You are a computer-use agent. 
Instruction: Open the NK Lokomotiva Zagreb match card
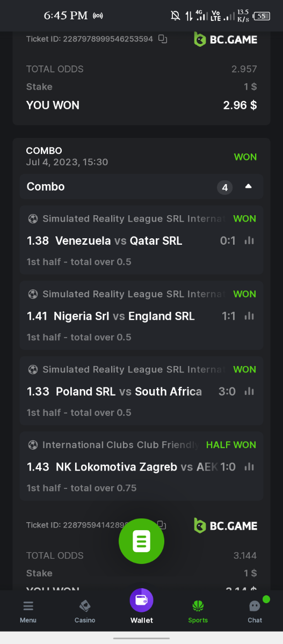[x=142, y=466]
